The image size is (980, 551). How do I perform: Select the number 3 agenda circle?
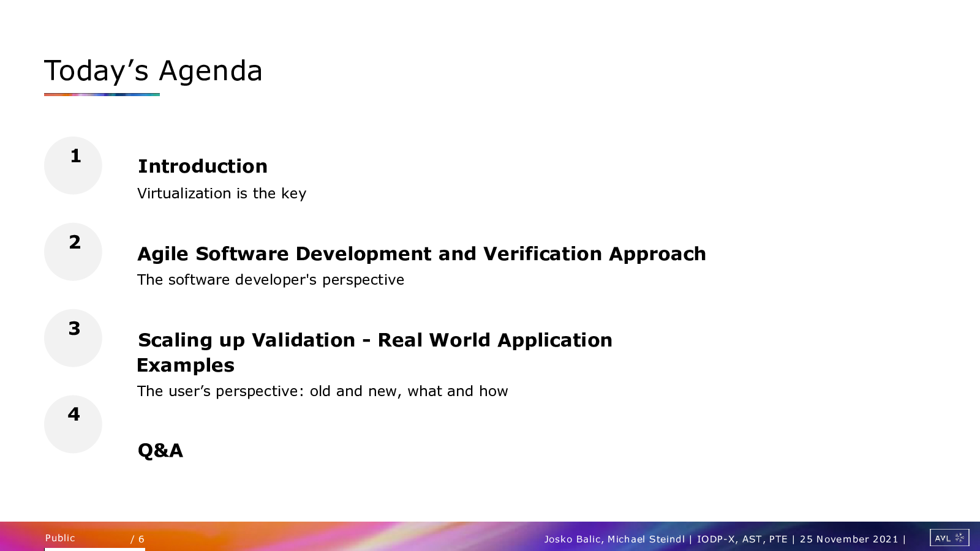point(73,338)
